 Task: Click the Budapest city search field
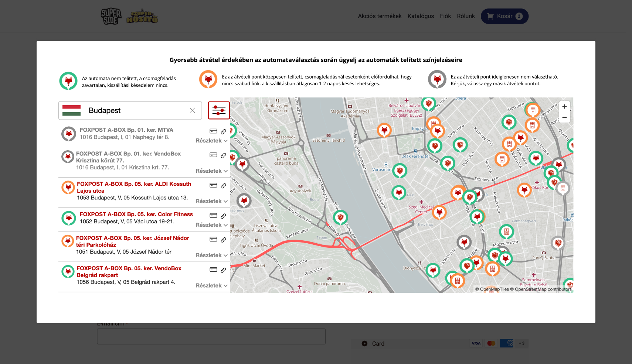coord(130,110)
